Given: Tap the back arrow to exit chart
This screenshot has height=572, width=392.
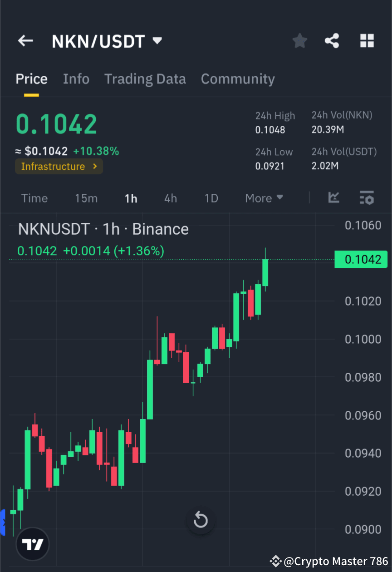Looking at the screenshot, I should (25, 41).
